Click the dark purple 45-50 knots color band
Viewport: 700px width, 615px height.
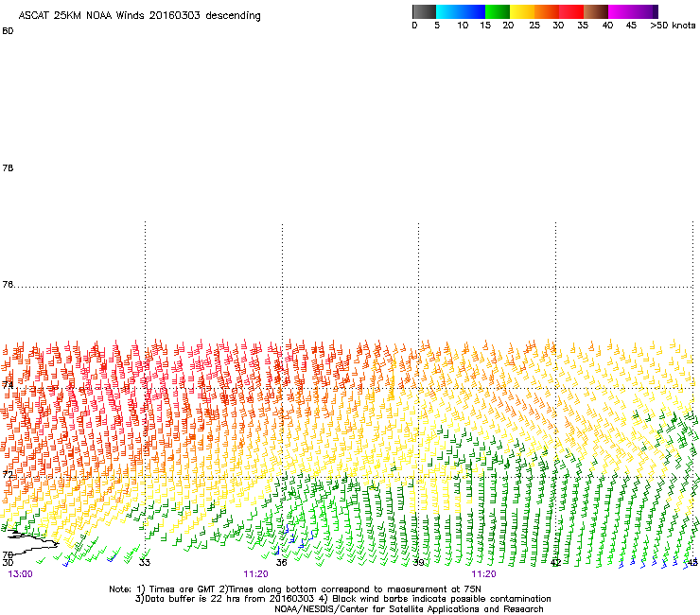645,11
